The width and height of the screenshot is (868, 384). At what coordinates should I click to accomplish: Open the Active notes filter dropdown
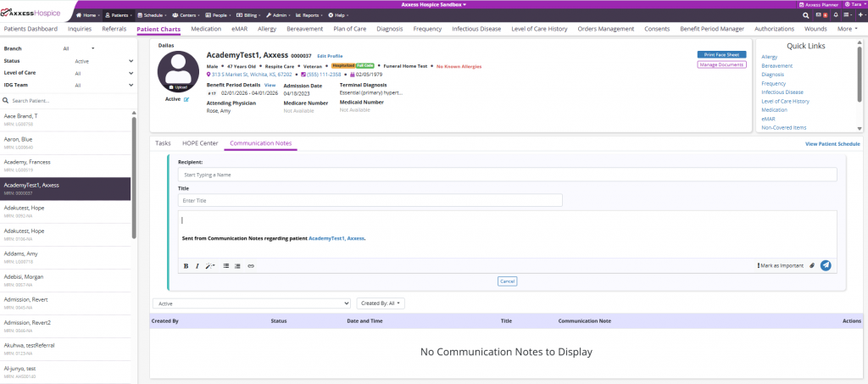[x=251, y=303]
